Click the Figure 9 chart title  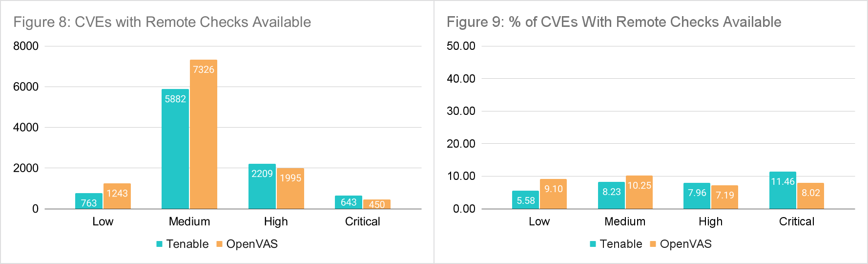pyautogui.click(x=614, y=22)
